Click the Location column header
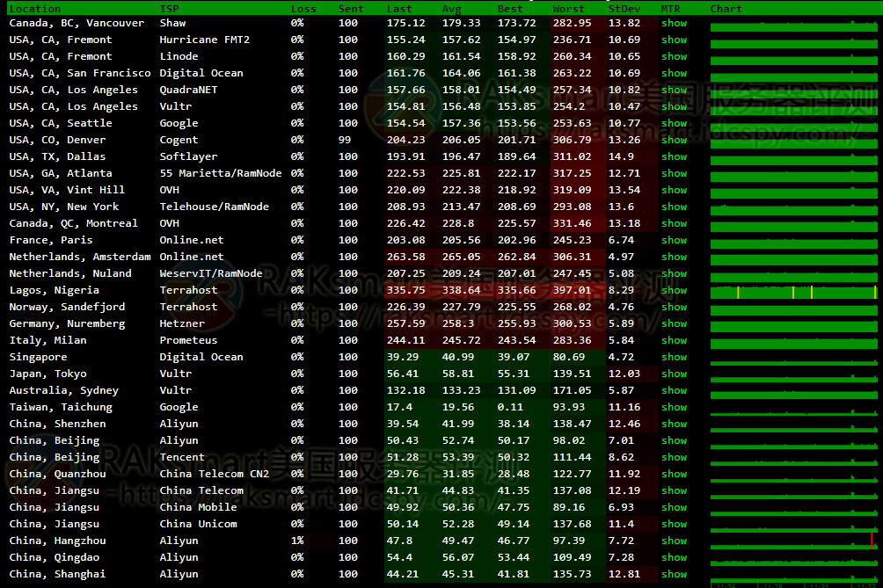The height and width of the screenshot is (588, 883). (35, 9)
